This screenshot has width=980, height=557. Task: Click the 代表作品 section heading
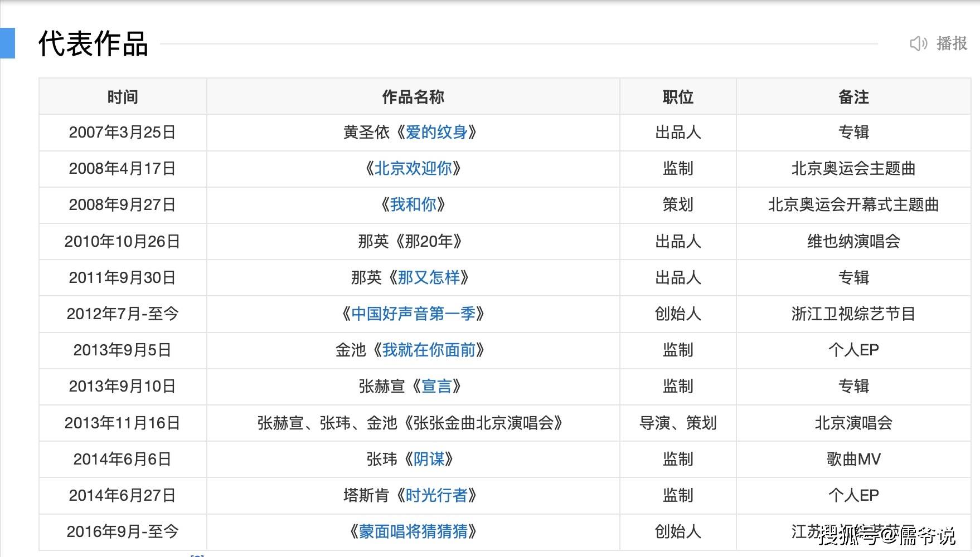tap(93, 43)
